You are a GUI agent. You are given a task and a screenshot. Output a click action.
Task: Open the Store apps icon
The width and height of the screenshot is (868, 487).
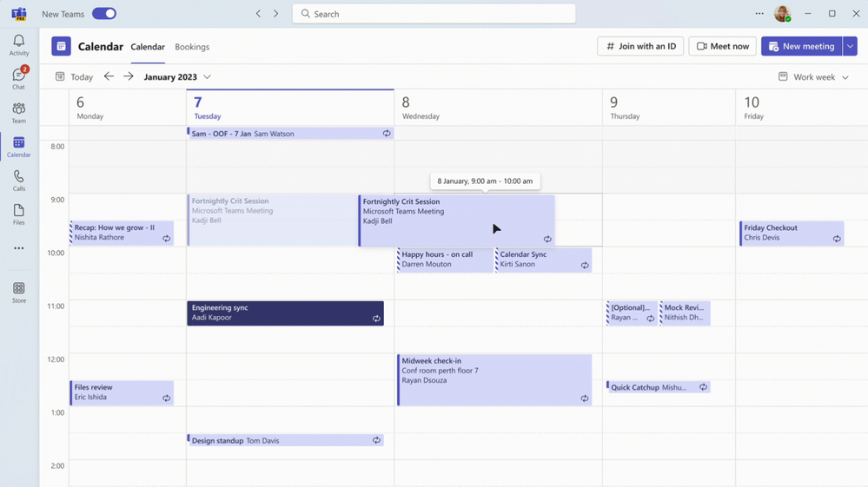[x=18, y=292]
